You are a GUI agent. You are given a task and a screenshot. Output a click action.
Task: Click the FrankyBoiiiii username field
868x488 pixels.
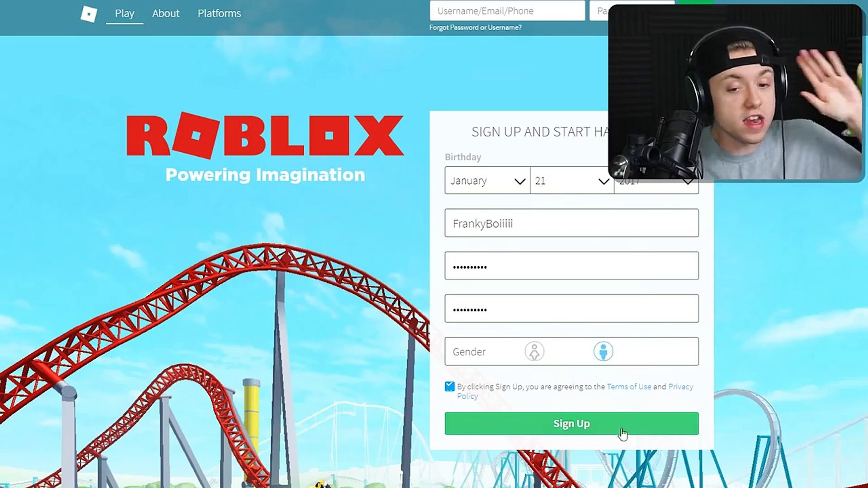pyautogui.click(x=571, y=224)
